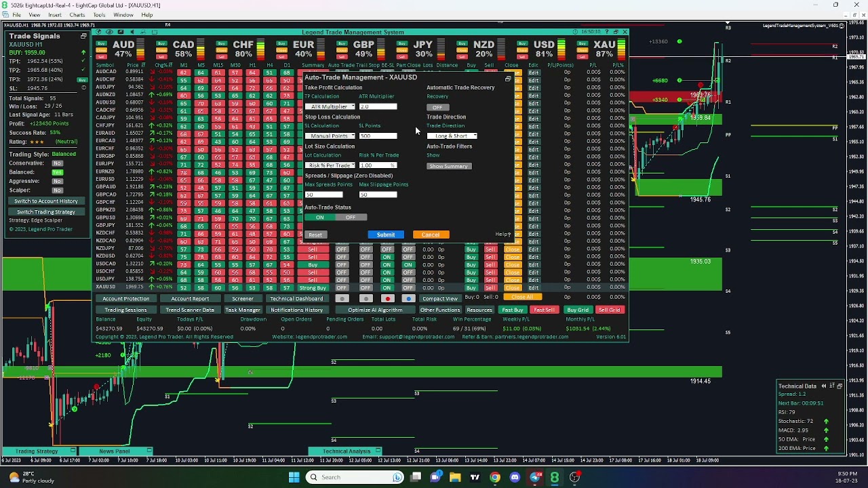
Task: Restore the Auto-Trade Management dialog panel icon
Action: point(508,79)
